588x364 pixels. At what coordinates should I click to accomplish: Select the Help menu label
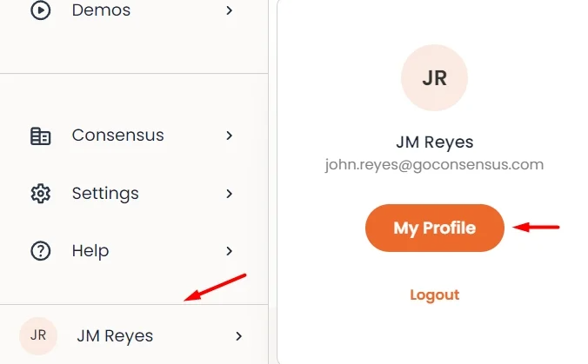(90, 251)
